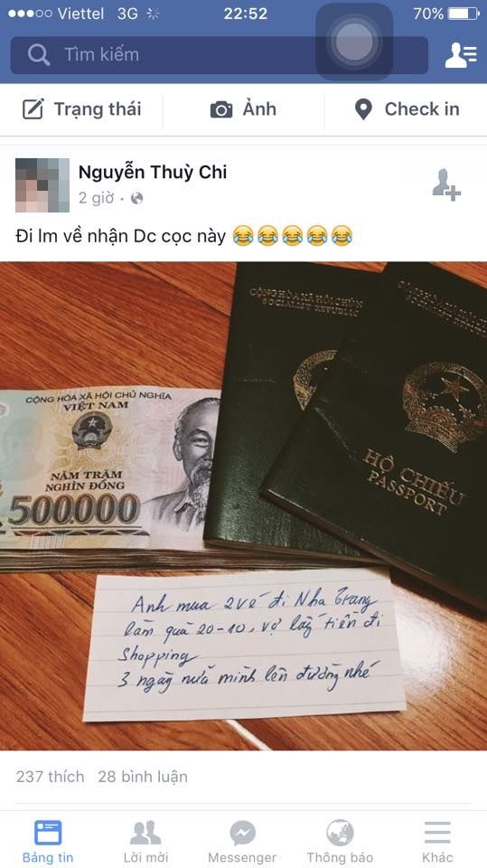Image resolution: width=487 pixels, height=868 pixels.
Task: Open Lời mời friend requests tab
Action: (145, 842)
